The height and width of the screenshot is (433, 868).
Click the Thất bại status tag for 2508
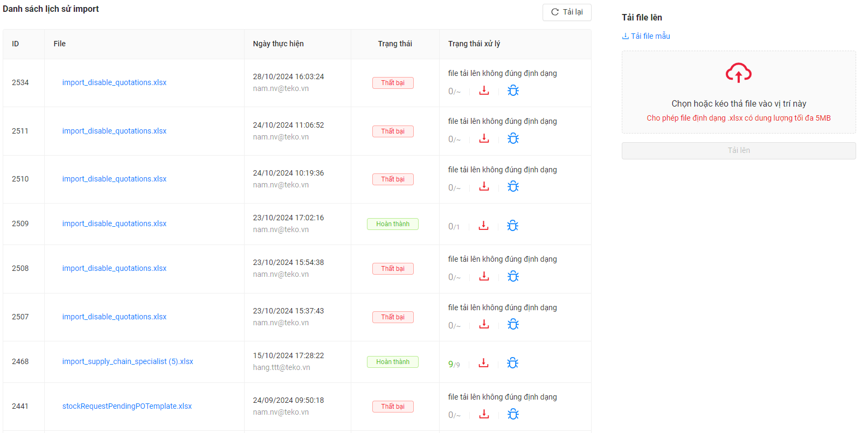click(x=393, y=269)
